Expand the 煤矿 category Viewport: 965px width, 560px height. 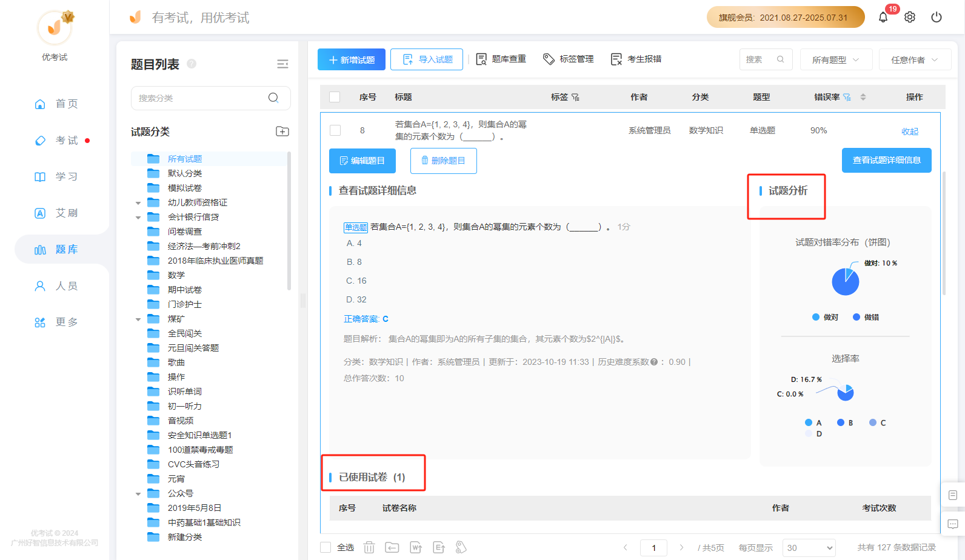138,319
